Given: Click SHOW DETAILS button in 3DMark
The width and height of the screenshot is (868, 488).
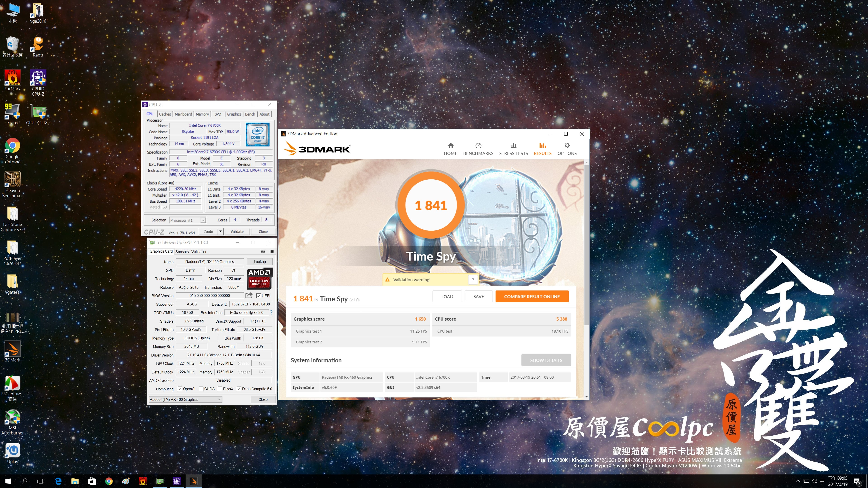Looking at the screenshot, I should click(x=546, y=360).
